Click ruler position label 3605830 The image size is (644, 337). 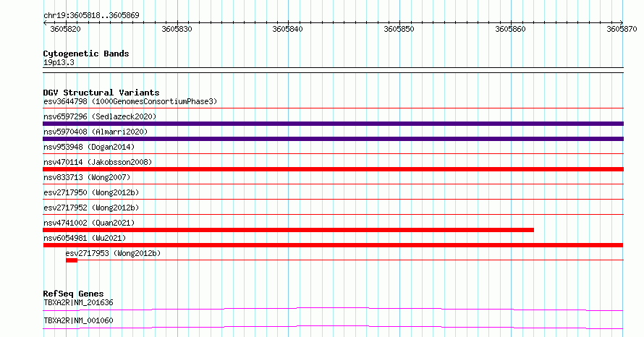177,29
